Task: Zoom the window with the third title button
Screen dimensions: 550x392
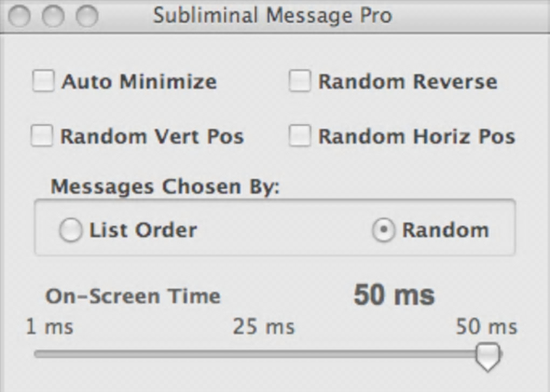Action: point(86,16)
